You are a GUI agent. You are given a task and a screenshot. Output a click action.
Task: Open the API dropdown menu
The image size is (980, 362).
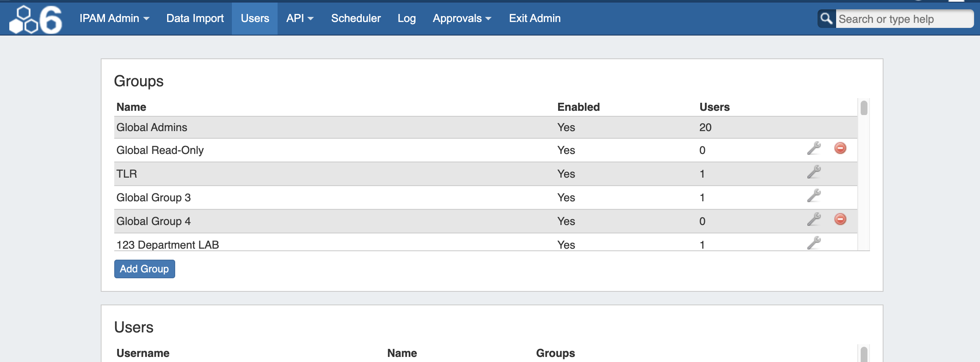point(300,18)
